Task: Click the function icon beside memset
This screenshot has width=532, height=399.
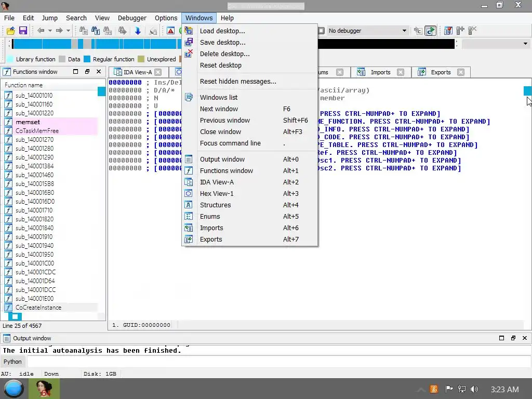Action: [x=8, y=122]
